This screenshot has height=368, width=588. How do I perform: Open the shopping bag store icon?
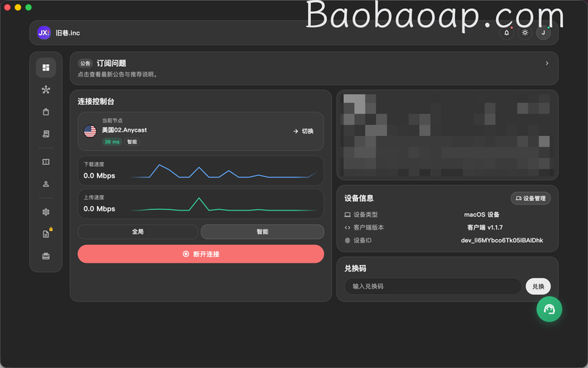[x=46, y=112]
